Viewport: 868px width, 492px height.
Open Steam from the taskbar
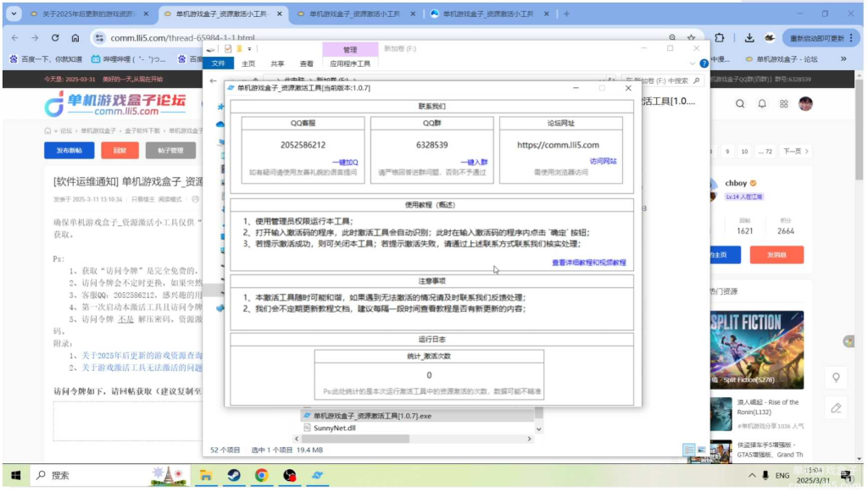point(234,476)
